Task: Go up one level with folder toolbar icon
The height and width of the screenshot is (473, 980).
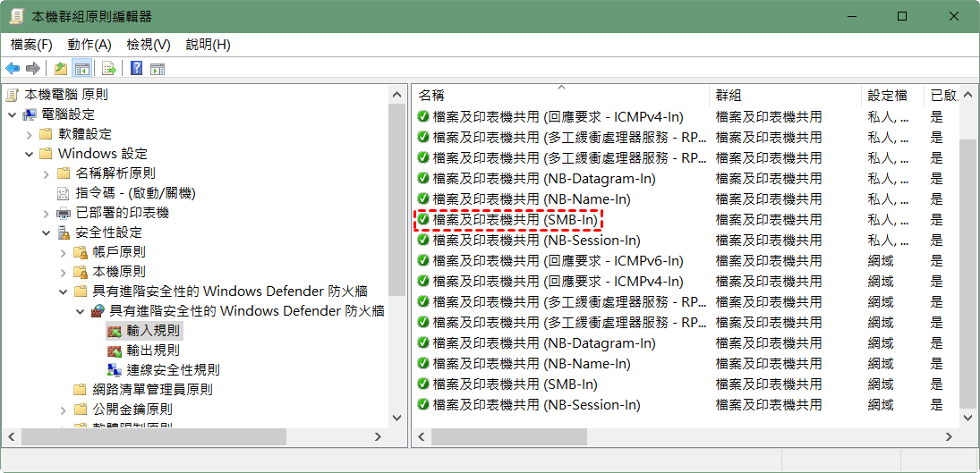Action: click(x=61, y=68)
